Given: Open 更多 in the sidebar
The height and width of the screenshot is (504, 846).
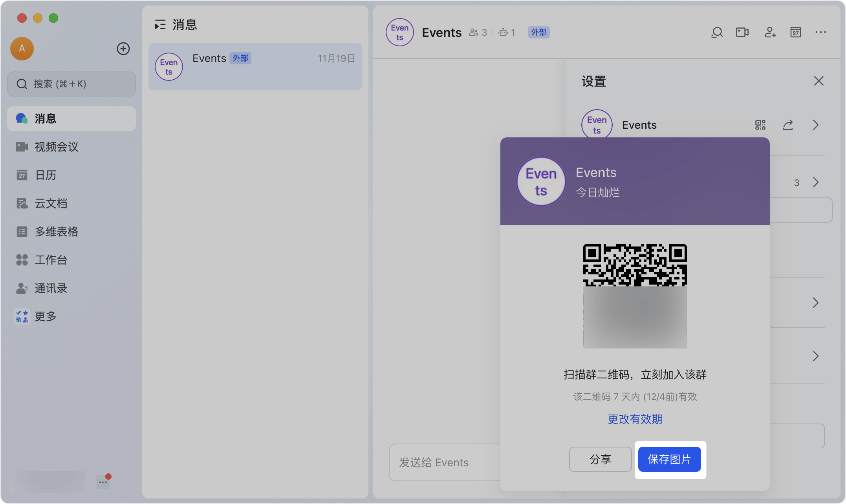Looking at the screenshot, I should 71,316.
